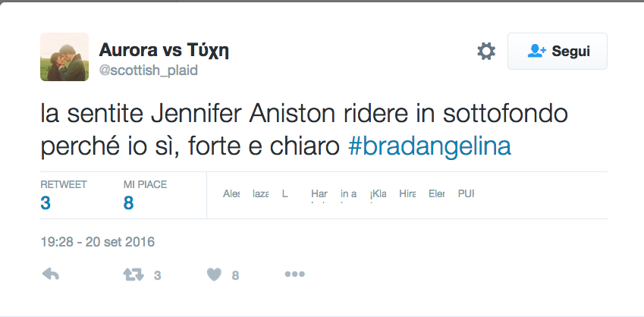644x317 pixels.
Task: View the Retweet count list
Action: [x=64, y=195]
